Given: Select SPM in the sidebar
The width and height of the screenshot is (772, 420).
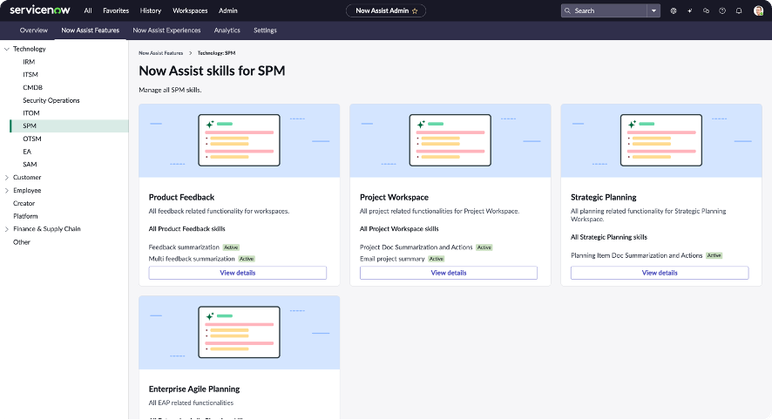Looking at the screenshot, I should point(69,126).
